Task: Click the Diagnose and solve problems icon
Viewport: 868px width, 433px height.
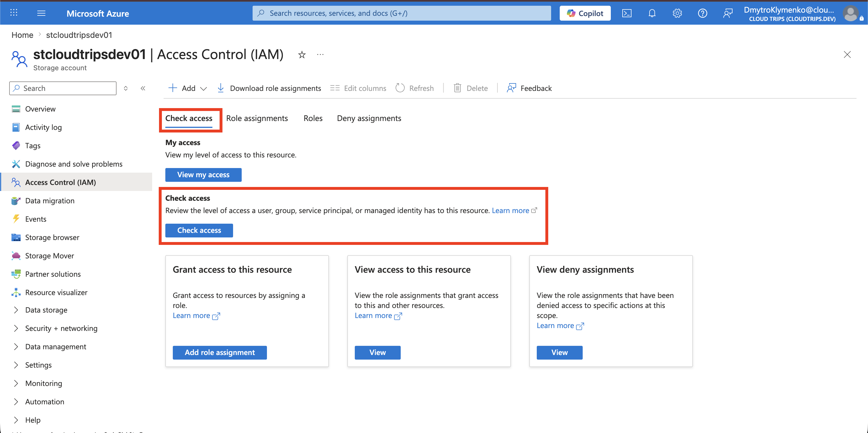Action: [x=16, y=164]
